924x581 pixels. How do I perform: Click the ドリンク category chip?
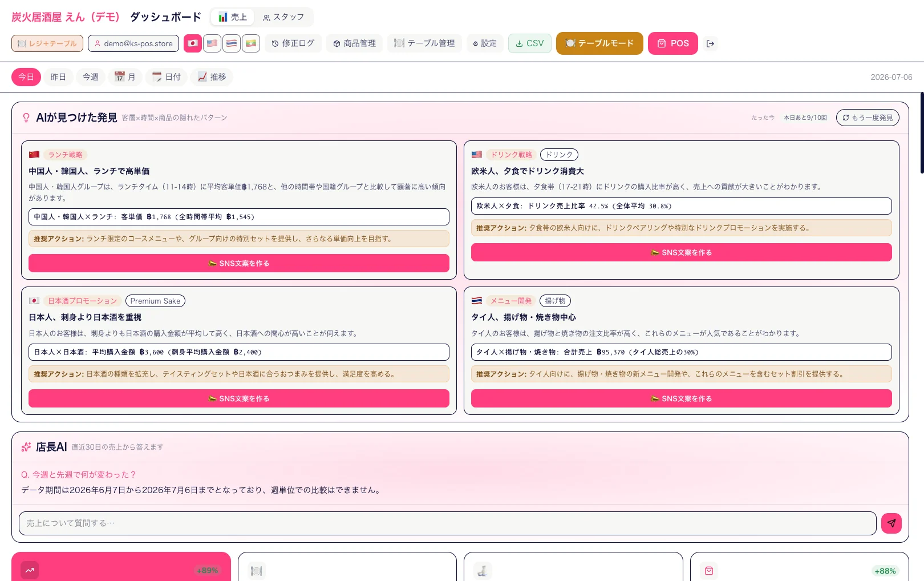(x=559, y=155)
